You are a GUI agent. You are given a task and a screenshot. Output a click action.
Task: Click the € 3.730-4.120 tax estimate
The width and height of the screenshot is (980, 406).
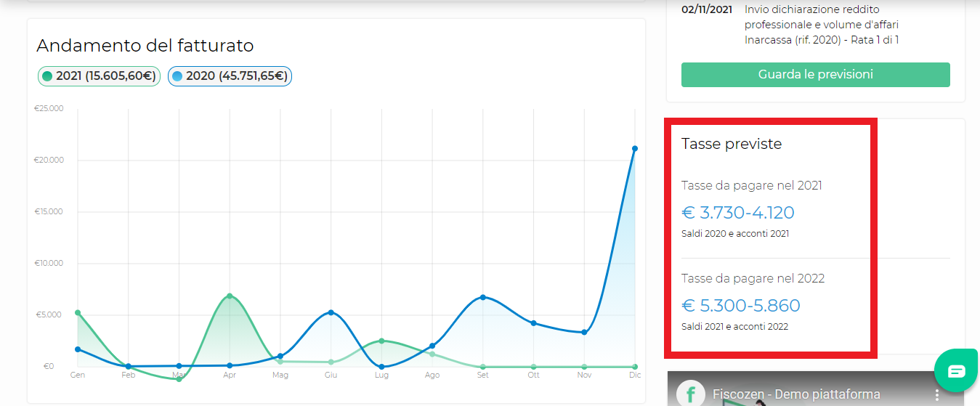click(737, 213)
